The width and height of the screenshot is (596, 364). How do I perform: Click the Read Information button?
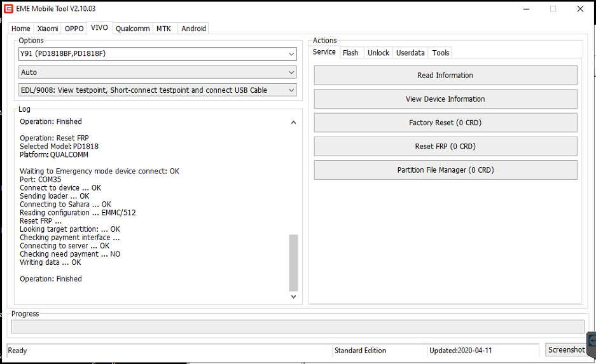[x=445, y=76]
